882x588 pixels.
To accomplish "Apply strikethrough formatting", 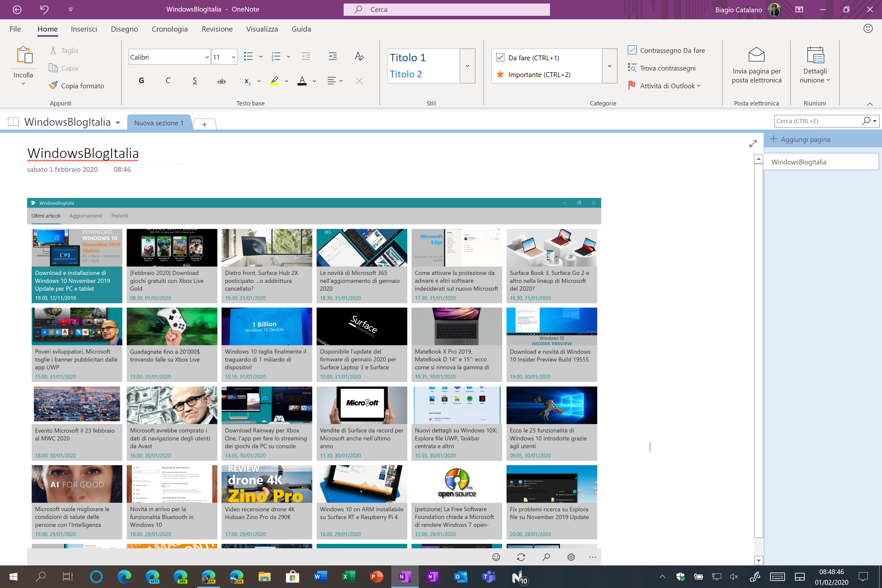I will point(221,81).
